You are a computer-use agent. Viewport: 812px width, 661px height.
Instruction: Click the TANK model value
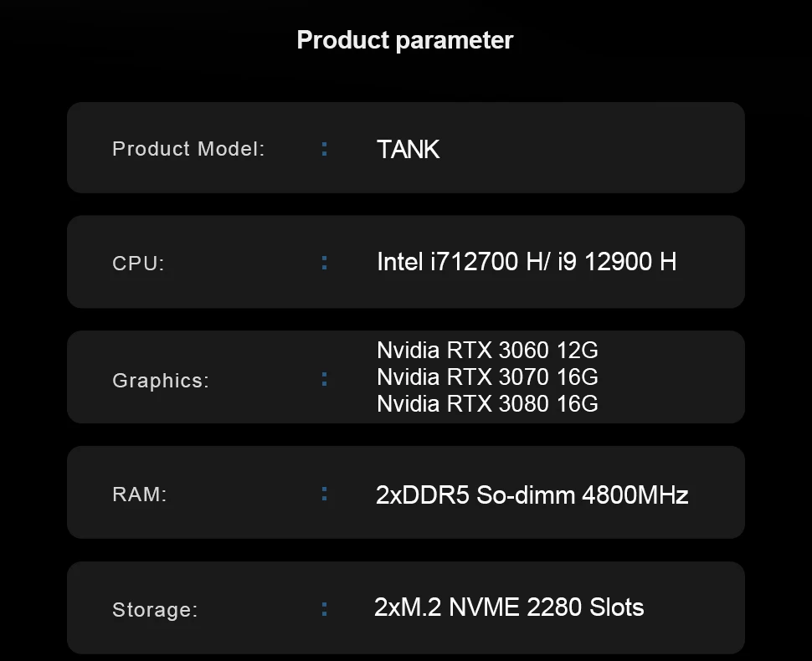[408, 149]
